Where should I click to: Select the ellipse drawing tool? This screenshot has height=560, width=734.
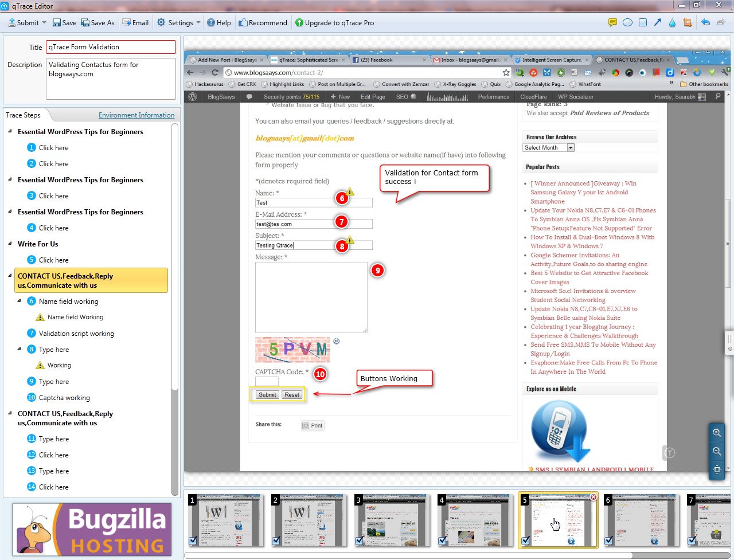click(x=627, y=23)
